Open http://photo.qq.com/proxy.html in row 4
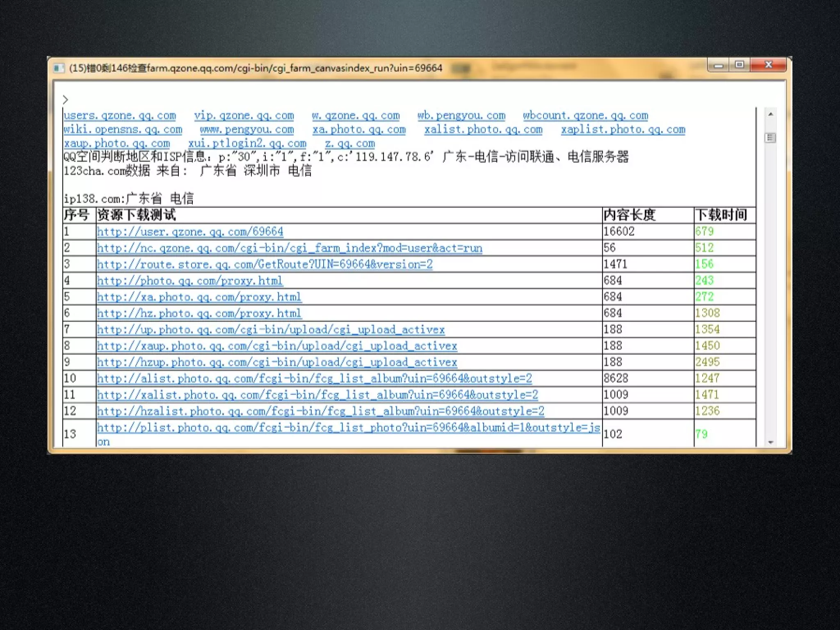This screenshot has width=840, height=630. (x=190, y=281)
